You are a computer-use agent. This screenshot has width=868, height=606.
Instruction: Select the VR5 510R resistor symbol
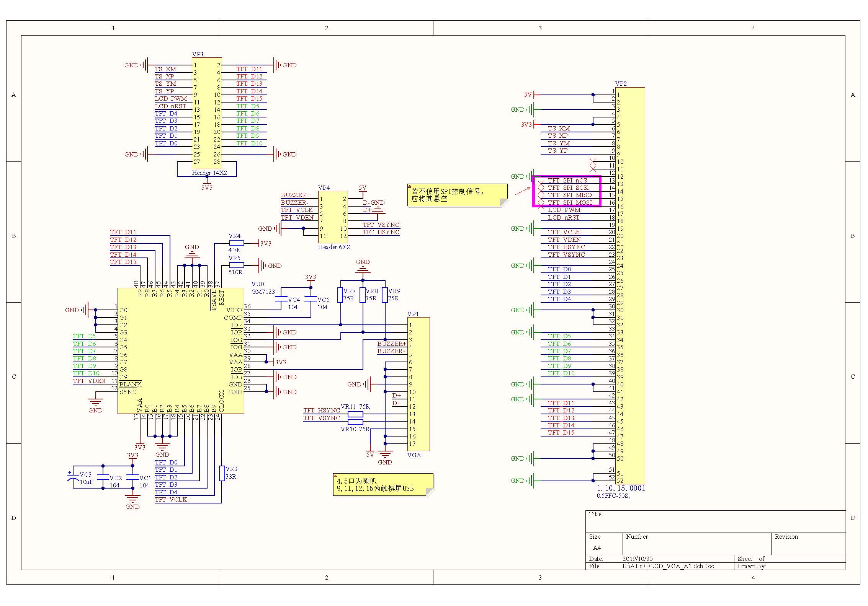[x=236, y=265]
